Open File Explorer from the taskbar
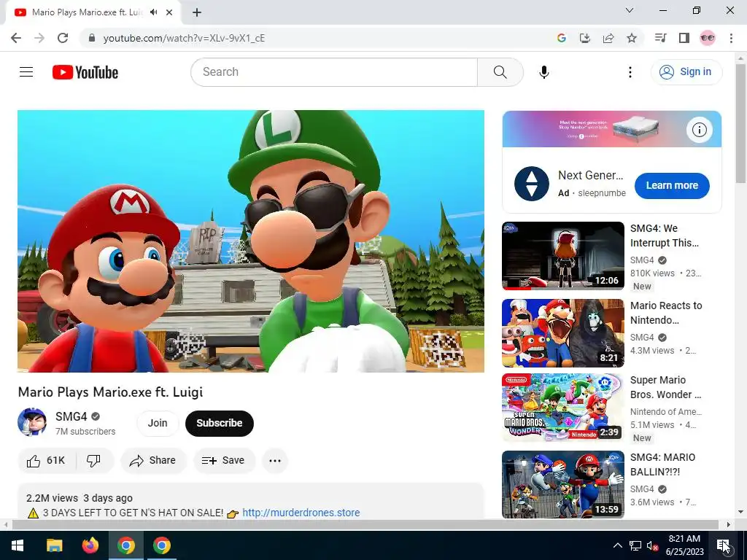This screenshot has width=747, height=560. [x=54, y=545]
